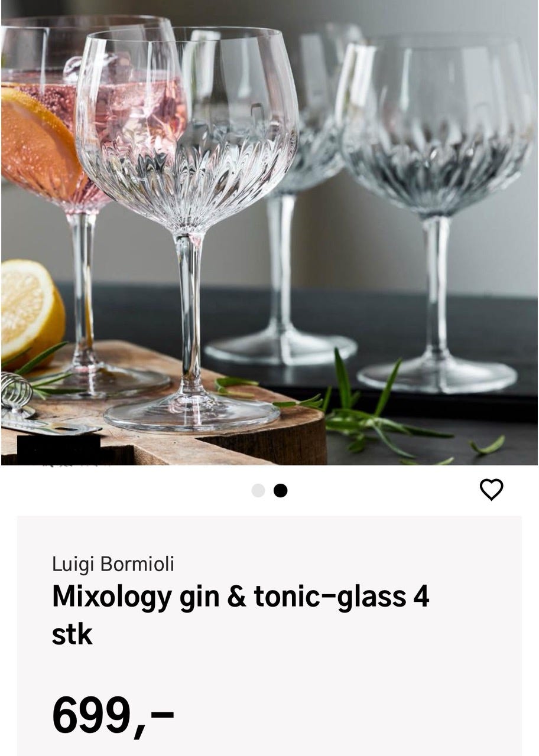Click the gray product info card

coord(269,636)
